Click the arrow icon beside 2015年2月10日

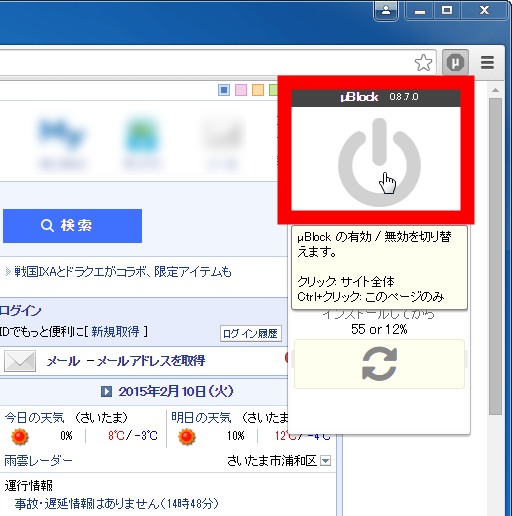(x=106, y=391)
